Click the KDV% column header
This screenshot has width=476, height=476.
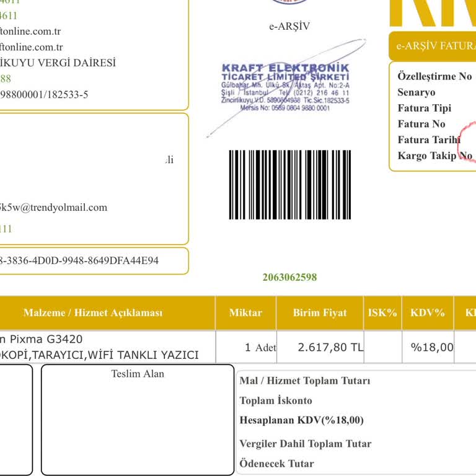click(428, 312)
